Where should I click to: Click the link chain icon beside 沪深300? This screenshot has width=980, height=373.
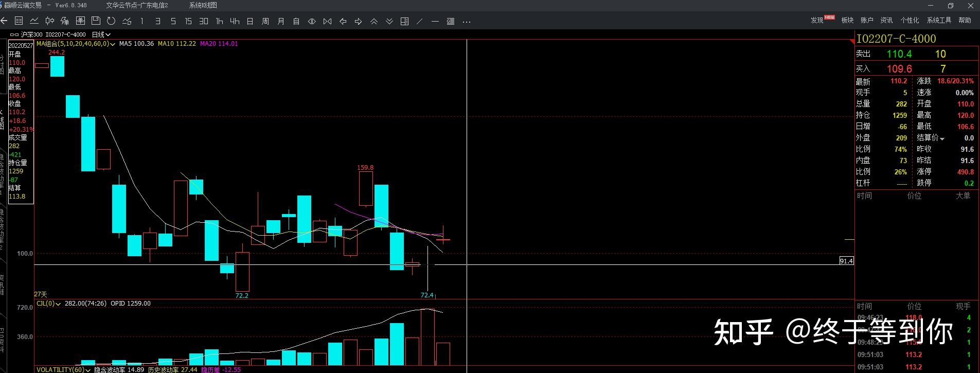[14, 34]
